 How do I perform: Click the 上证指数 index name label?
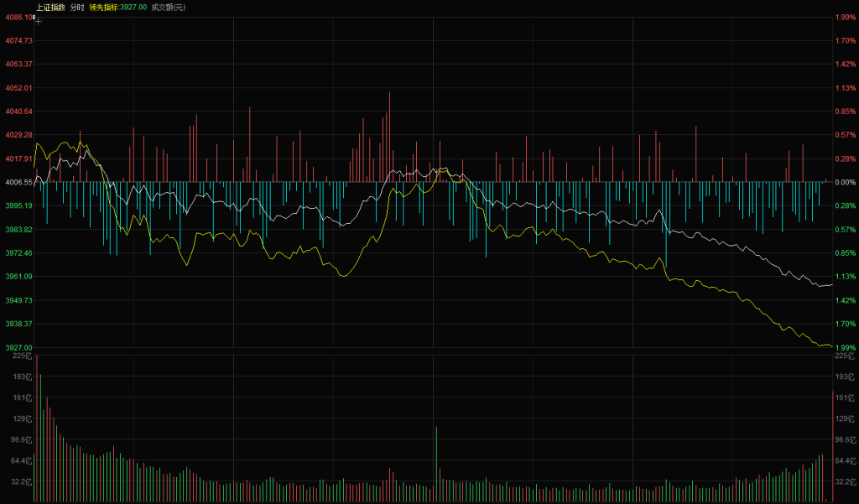tap(50, 7)
